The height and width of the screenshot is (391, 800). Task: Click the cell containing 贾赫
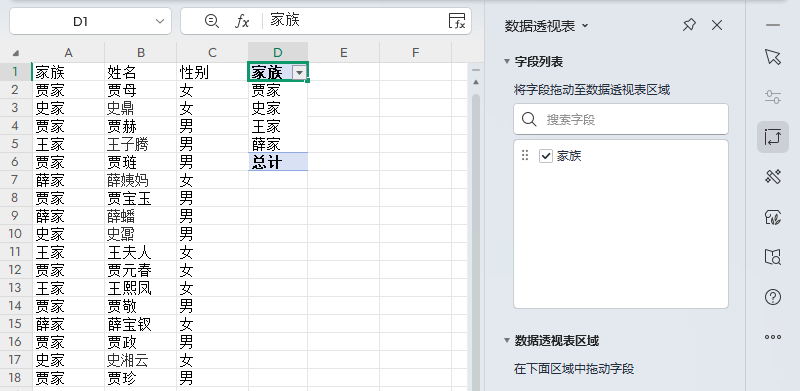pyautogui.click(x=141, y=126)
